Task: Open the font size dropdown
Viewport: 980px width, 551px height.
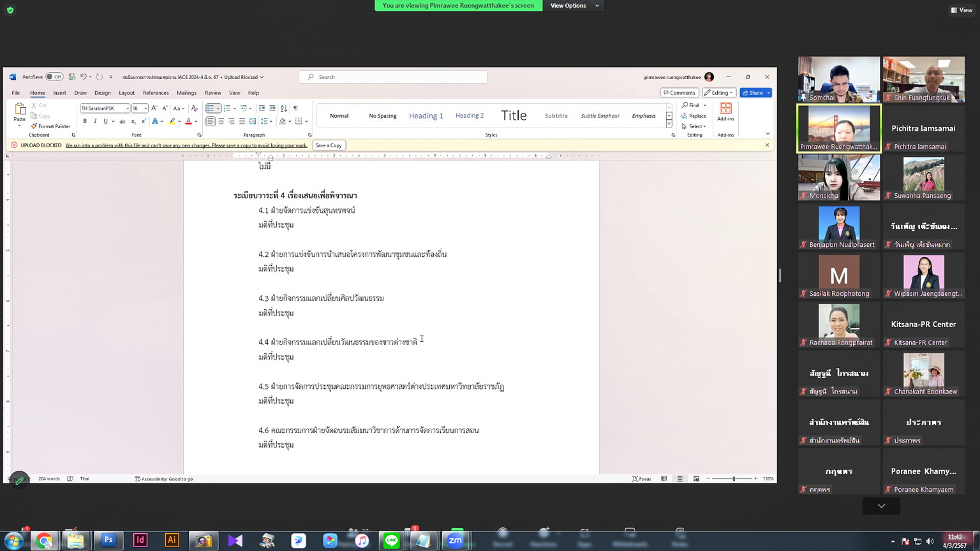Action: 145,108
